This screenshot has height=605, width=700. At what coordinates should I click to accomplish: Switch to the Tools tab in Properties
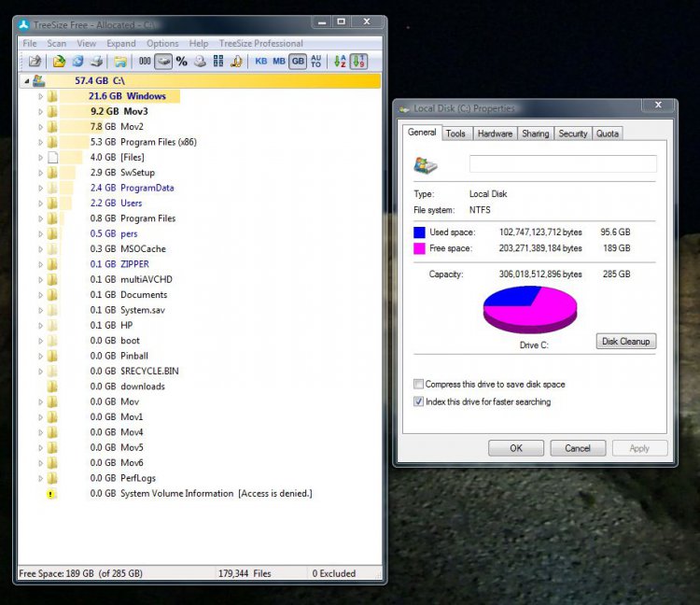pyautogui.click(x=455, y=134)
